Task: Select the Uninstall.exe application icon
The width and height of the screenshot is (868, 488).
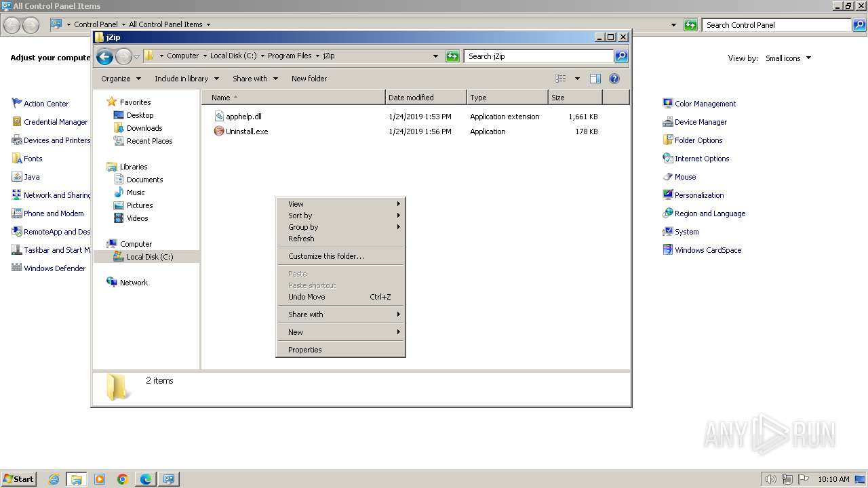Action: (x=219, y=131)
